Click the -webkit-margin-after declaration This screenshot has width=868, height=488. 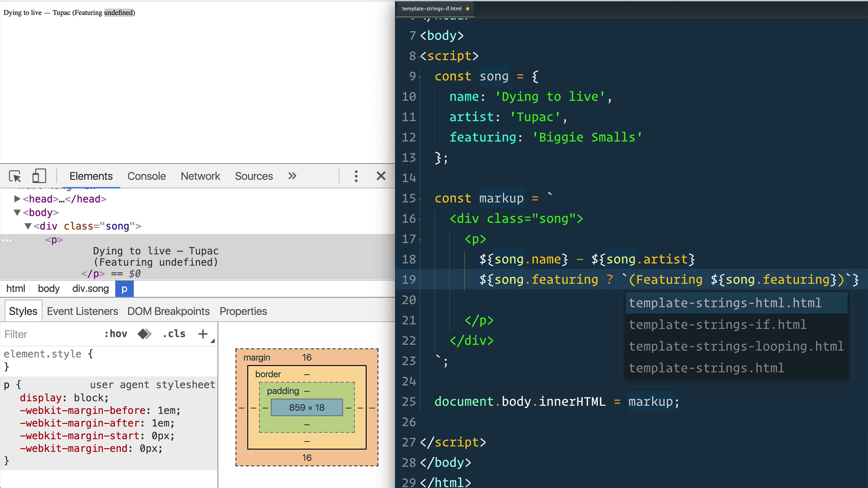(97, 423)
